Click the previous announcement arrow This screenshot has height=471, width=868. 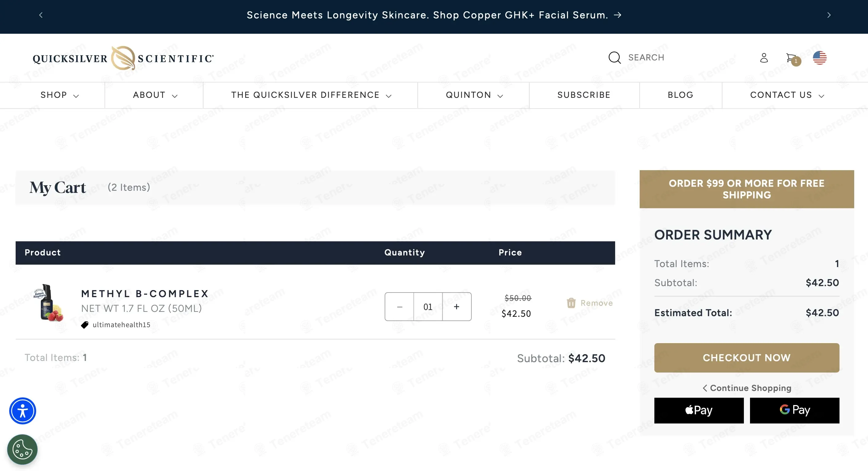coord(41,15)
